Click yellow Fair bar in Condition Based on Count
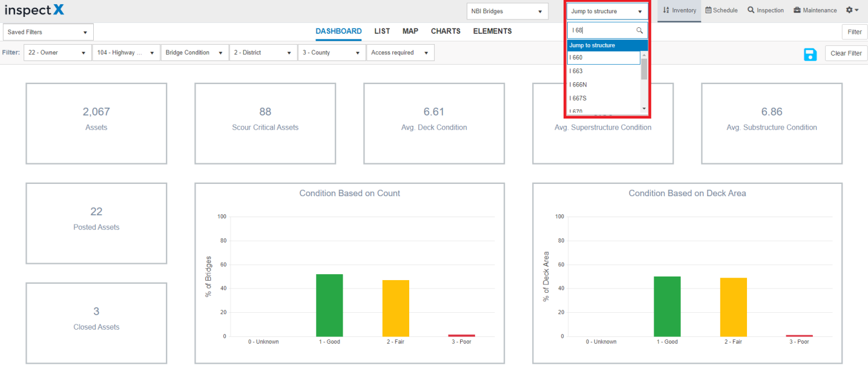Viewport: 868px width, 383px height. coord(396,309)
